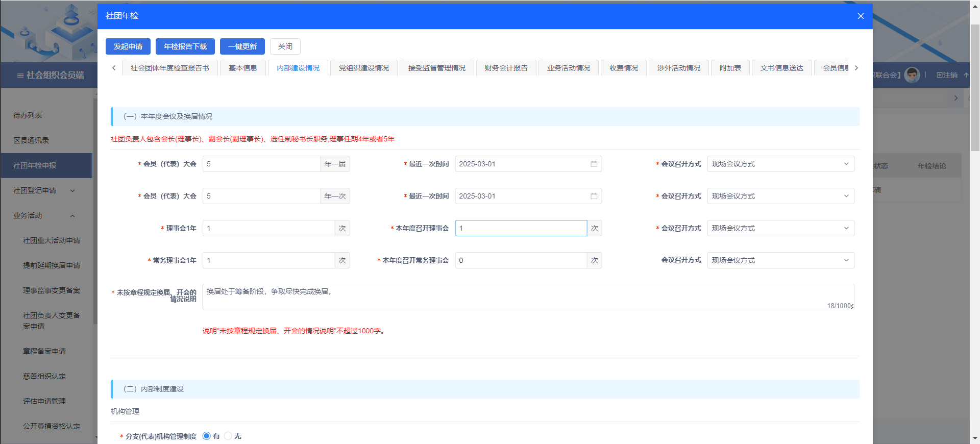Open calendar picker in first 最近一次时间 field
Image resolution: width=980 pixels, height=444 pixels.
coord(594,164)
